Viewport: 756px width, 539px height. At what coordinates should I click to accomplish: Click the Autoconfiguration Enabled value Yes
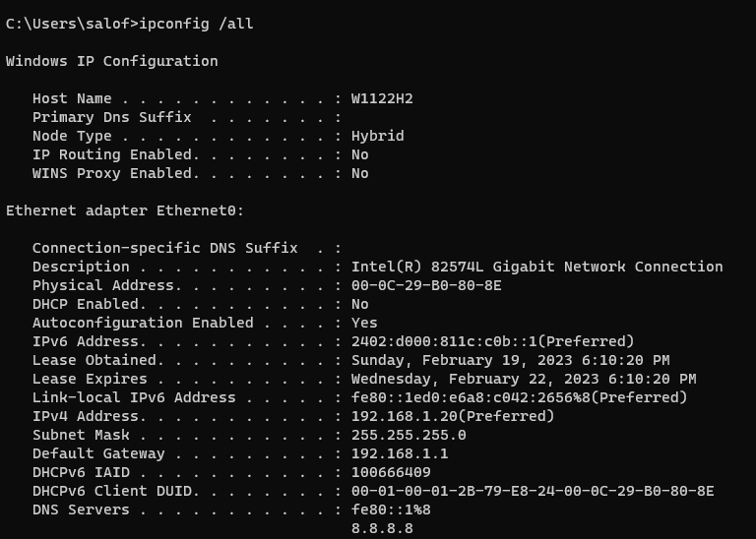click(x=364, y=323)
